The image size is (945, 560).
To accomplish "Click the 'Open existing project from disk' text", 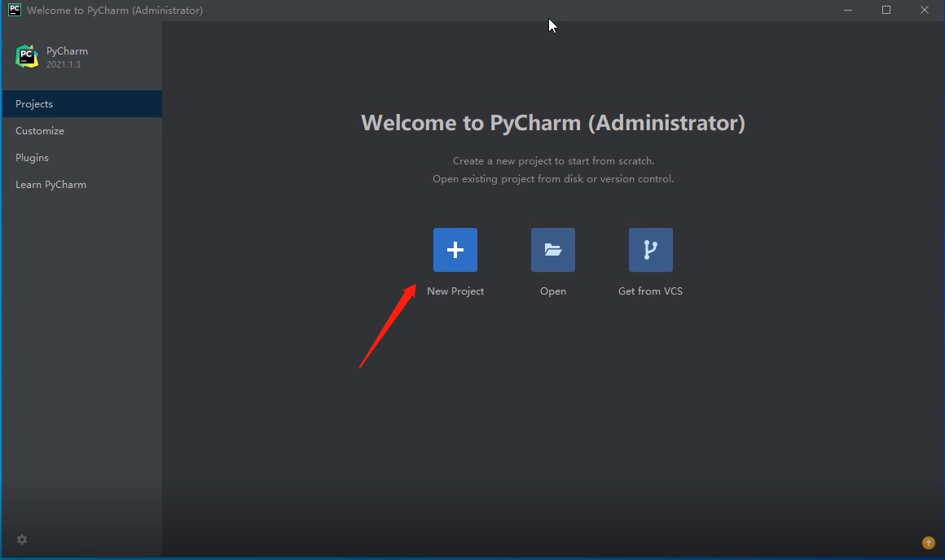I will (552, 179).
